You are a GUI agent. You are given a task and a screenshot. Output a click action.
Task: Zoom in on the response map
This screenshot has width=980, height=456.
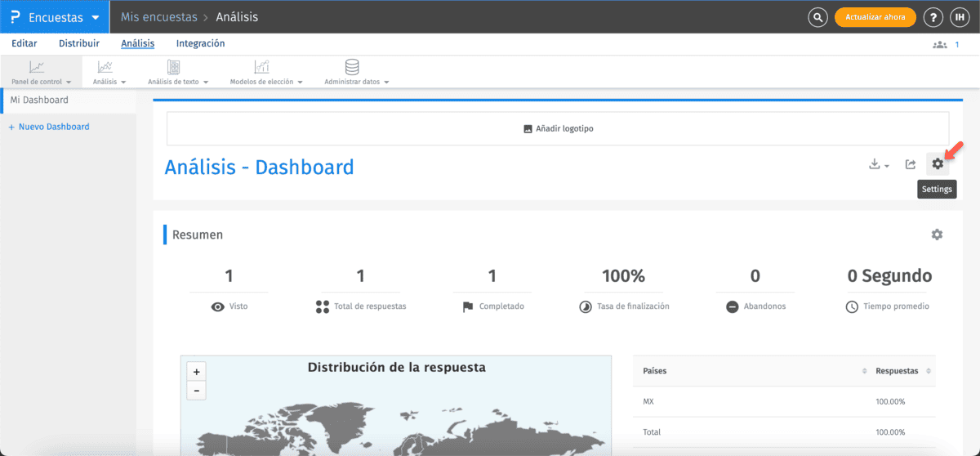[197, 372]
